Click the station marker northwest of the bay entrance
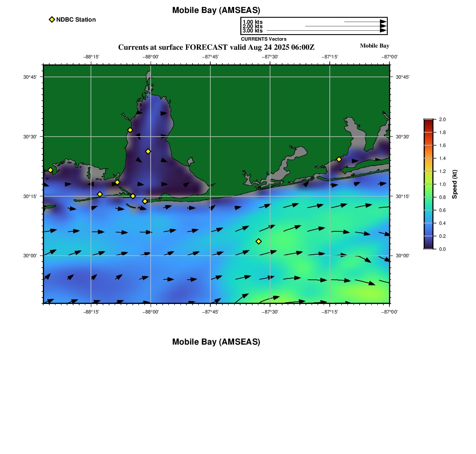Image resolution: width=476 pixels, height=454 pixels. (117, 182)
